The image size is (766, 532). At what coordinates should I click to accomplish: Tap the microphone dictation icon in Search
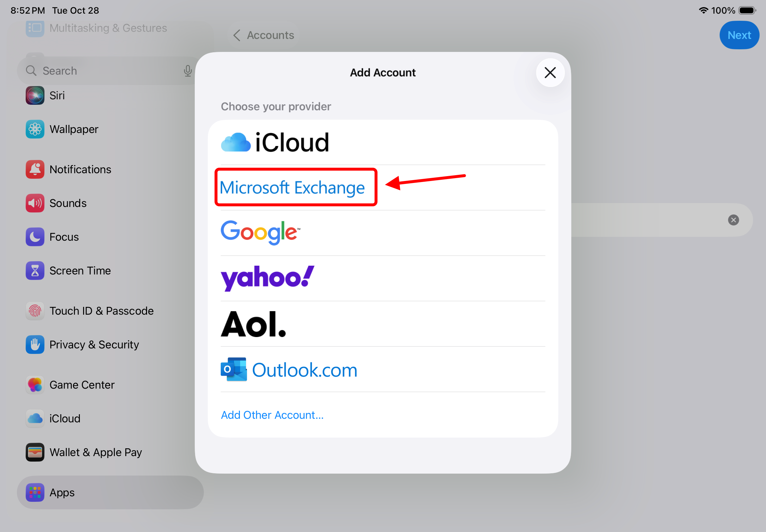point(188,71)
